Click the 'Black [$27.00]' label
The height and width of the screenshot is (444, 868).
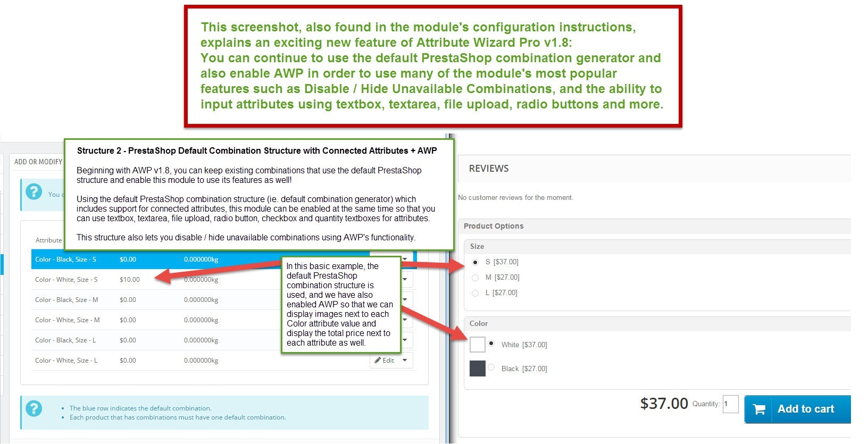coord(524,369)
